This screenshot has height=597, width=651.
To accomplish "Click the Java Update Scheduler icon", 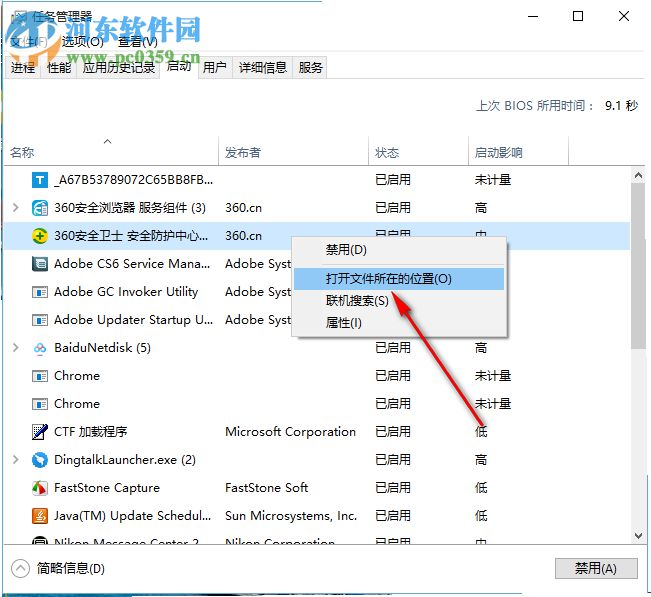I will click(x=40, y=516).
